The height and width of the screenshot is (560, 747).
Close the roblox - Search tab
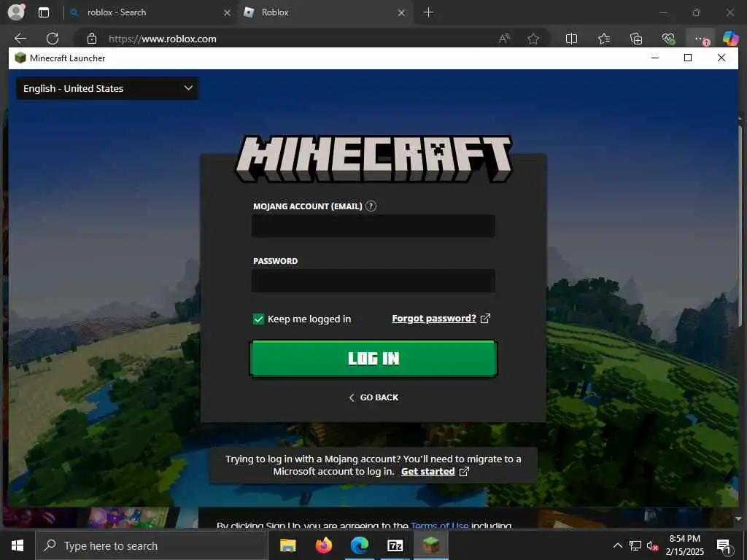tap(228, 13)
